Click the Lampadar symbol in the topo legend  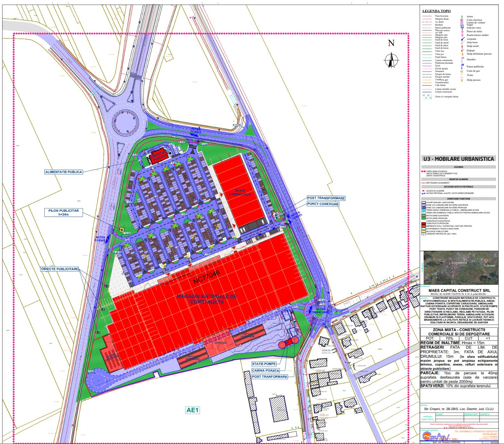(462, 39)
